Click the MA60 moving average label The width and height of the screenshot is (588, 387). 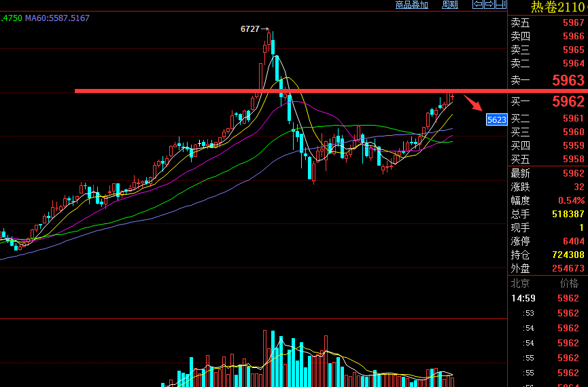tap(57, 18)
